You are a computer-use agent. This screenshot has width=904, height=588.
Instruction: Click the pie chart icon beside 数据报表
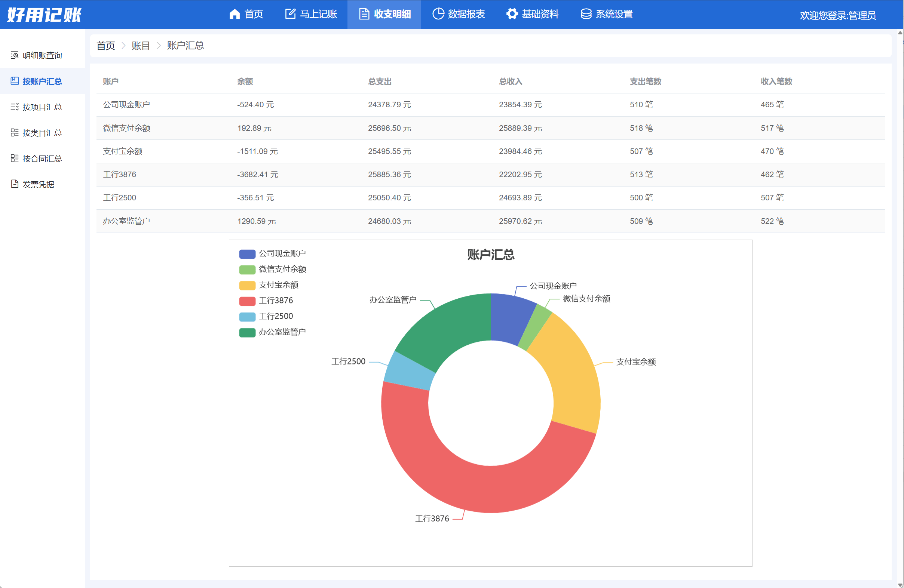[438, 14]
